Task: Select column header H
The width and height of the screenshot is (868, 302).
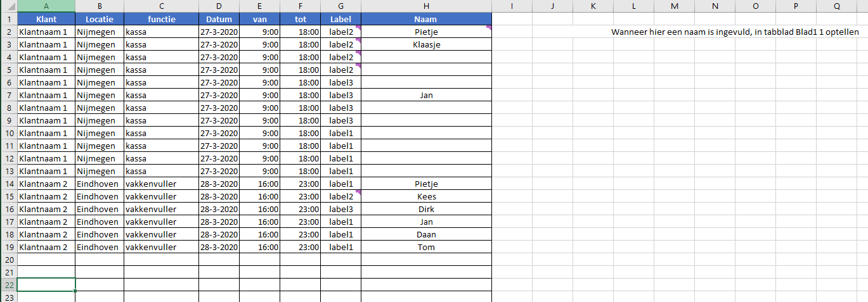Action: click(x=426, y=6)
